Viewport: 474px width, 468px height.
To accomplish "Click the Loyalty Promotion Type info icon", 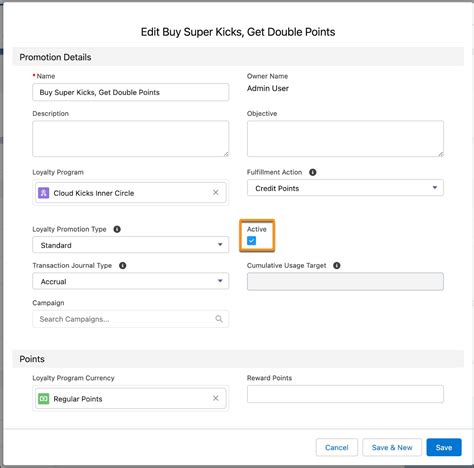I will (x=117, y=229).
